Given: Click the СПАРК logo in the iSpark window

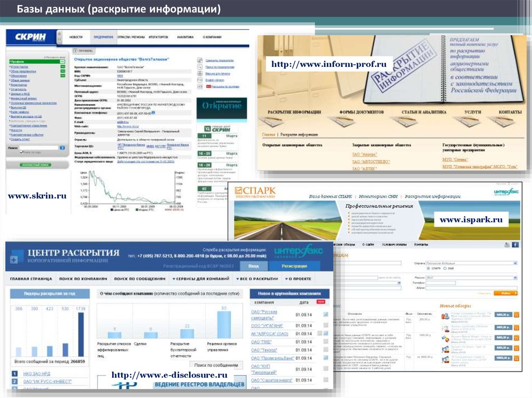Looking at the screenshot, I should [x=255, y=192].
